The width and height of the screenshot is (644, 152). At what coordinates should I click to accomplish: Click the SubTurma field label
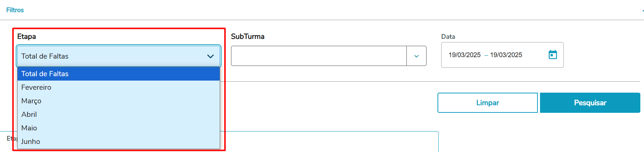[247, 37]
